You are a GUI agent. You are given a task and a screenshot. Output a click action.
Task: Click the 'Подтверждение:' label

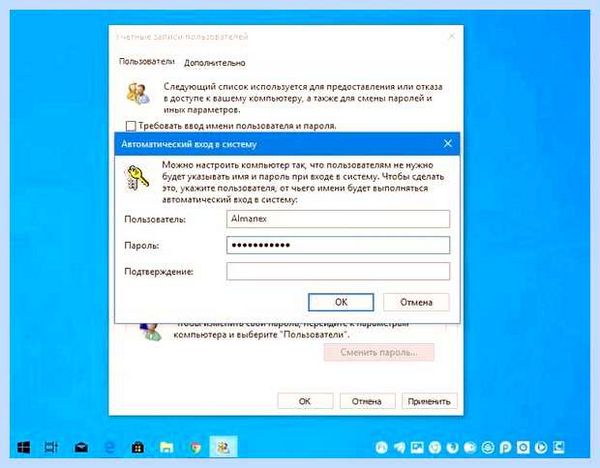[x=159, y=272]
